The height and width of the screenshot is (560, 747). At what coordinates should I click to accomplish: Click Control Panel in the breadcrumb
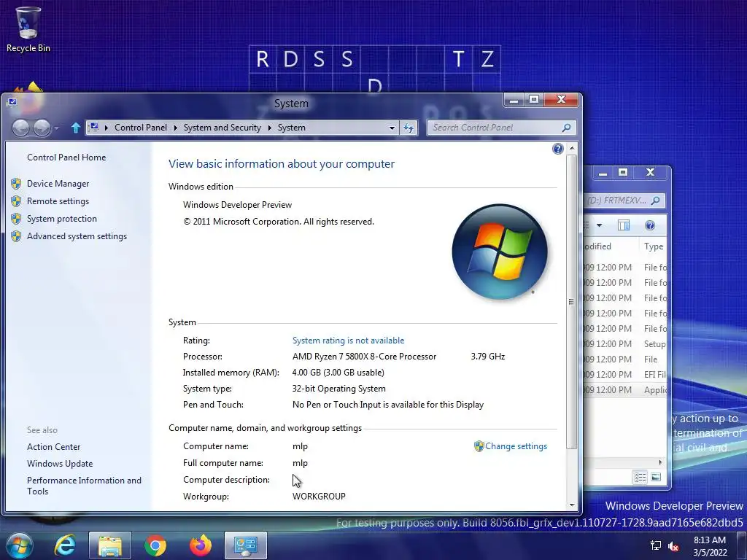pyautogui.click(x=141, y=128)
